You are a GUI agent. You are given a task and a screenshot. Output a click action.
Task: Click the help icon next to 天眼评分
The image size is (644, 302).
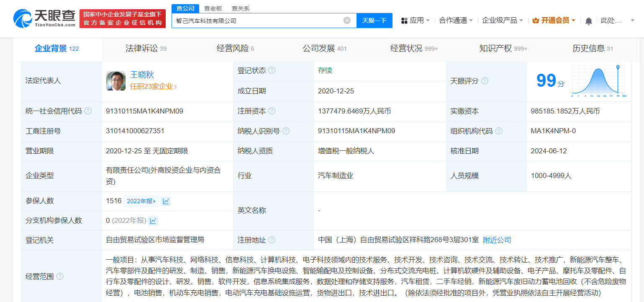pyautogui.click(x=485, y=81)
